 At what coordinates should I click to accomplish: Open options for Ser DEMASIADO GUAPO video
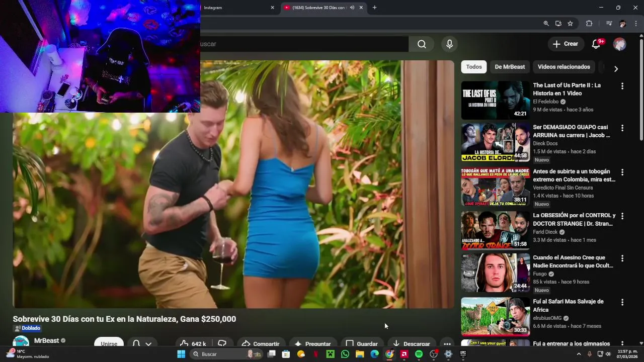622,128
